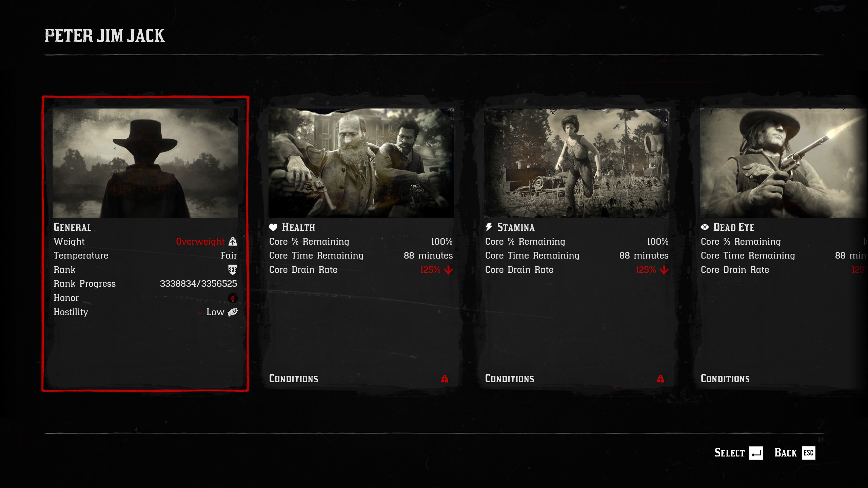The image size is (868, 488).
Task: Click the Stamina drain rate down arrow
Action: click(664, 270)
